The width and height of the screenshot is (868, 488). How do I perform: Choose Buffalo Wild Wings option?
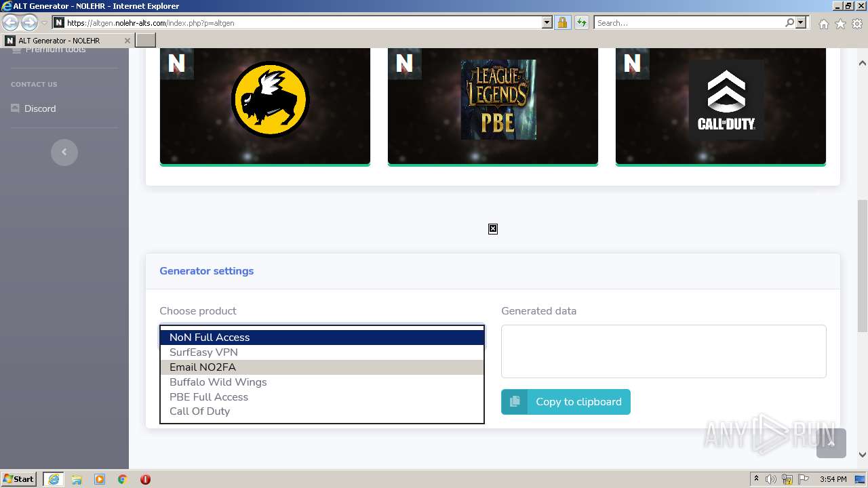[322, 382]
